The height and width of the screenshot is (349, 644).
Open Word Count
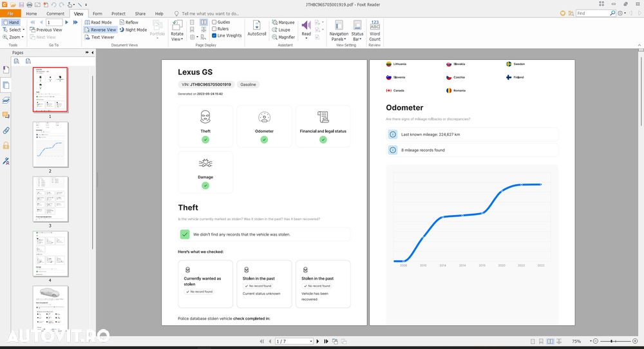[x=375, y=31]
